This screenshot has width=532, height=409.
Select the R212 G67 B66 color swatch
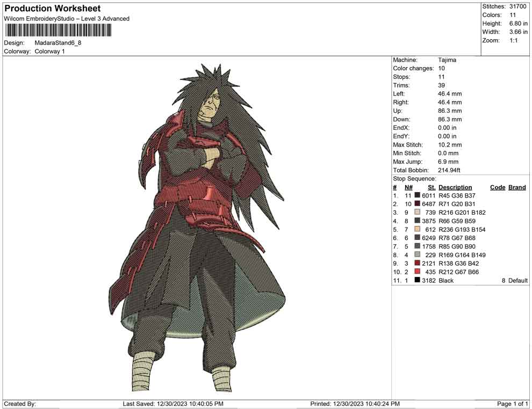(x=418, y=272)
